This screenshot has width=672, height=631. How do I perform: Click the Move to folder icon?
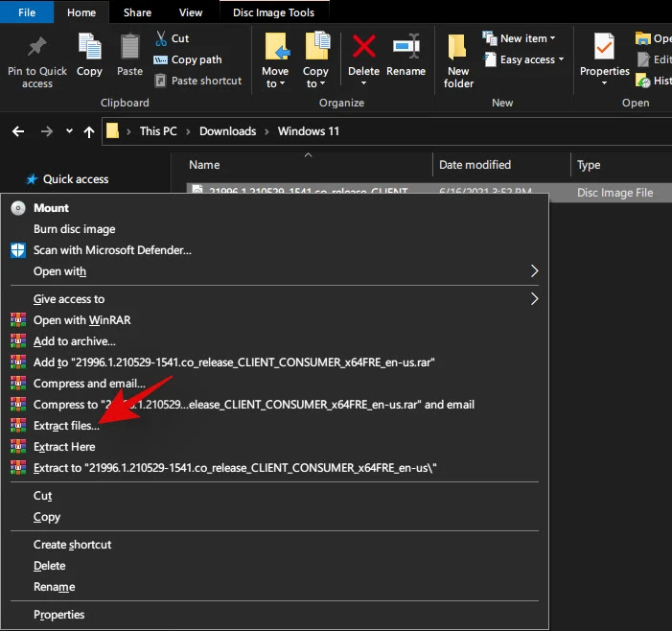276,46
